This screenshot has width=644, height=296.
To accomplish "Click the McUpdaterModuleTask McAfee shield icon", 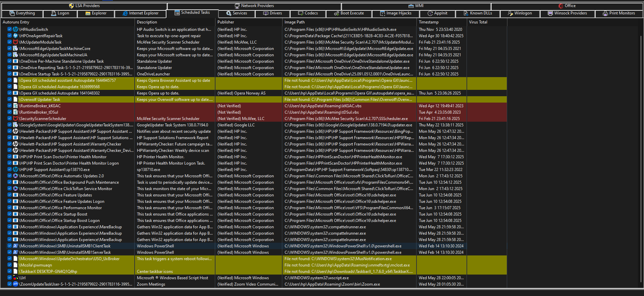I will (x=15, y=42).
